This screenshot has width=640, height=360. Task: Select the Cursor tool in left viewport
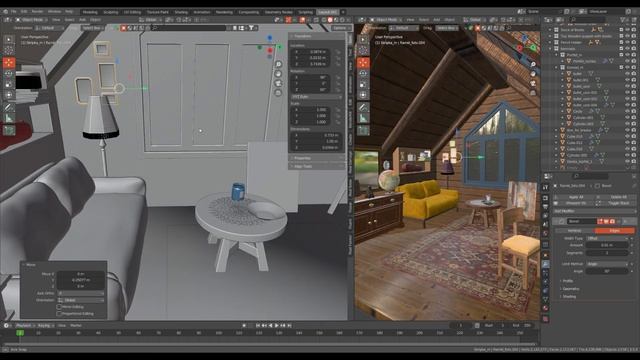point(9,50)
